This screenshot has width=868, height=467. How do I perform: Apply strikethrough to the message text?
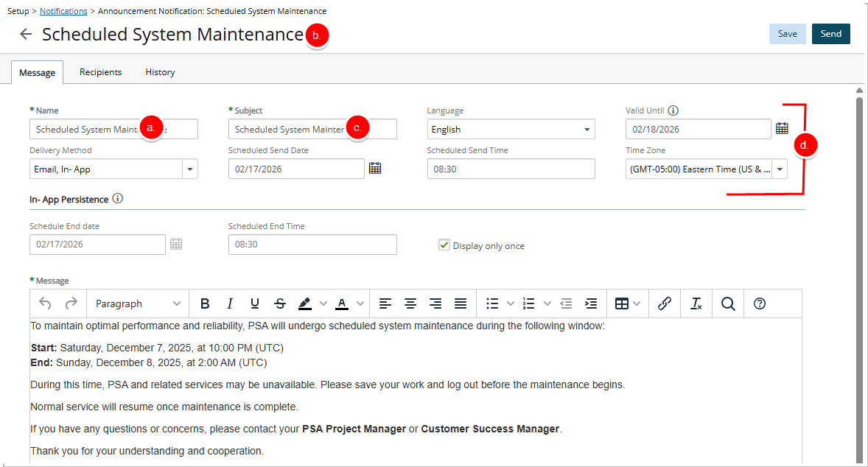coord(279,303)
